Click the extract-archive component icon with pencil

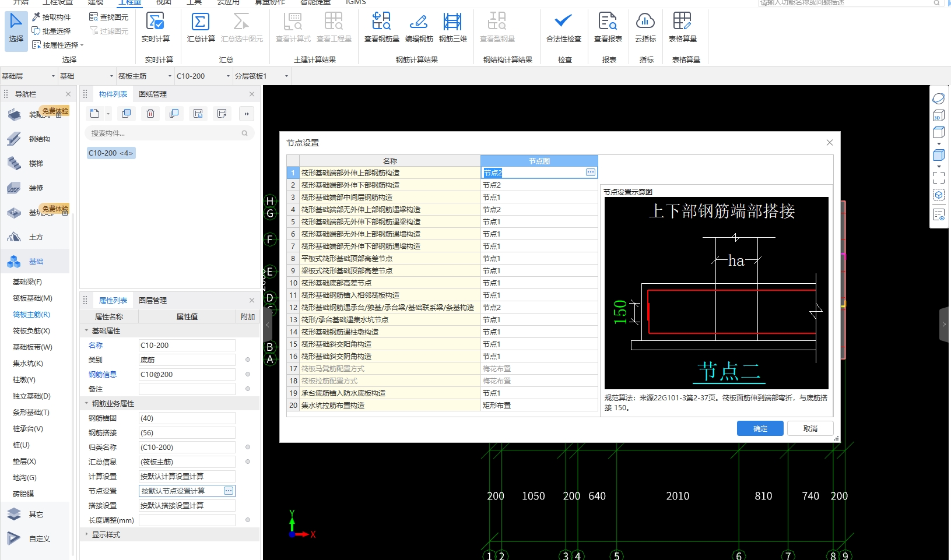coord(222,114)
